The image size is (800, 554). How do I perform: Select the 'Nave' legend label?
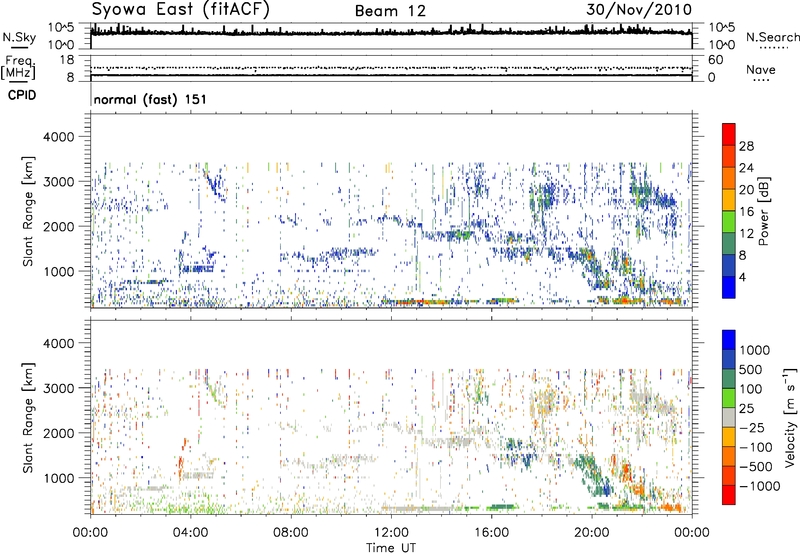tap(761, 70)
